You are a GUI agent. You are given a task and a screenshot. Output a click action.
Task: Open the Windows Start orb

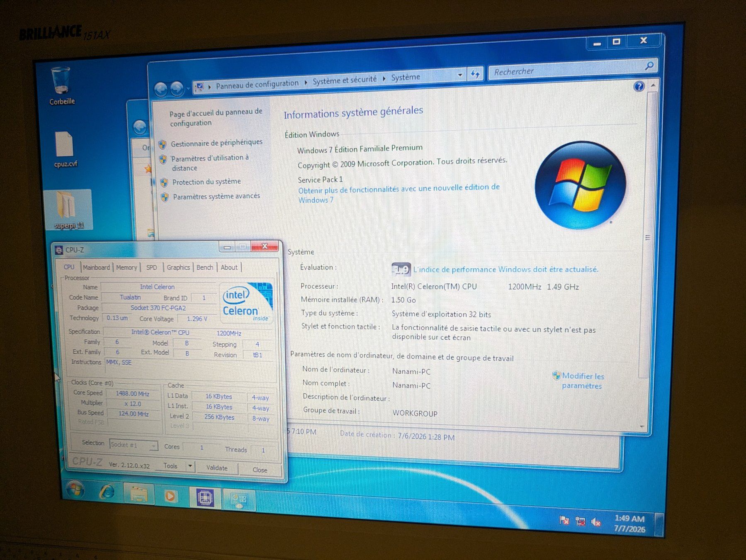click(x=75, y=489)
